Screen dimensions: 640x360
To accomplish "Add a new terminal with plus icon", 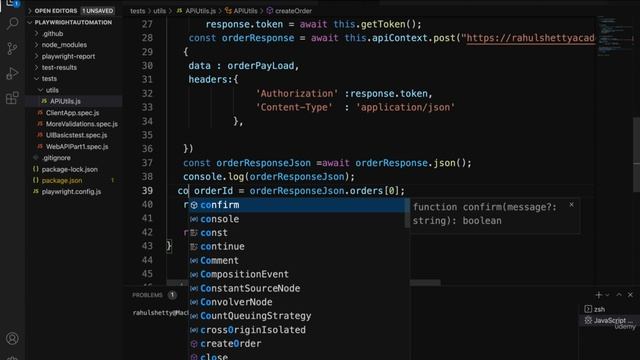I will click(598, 295).
